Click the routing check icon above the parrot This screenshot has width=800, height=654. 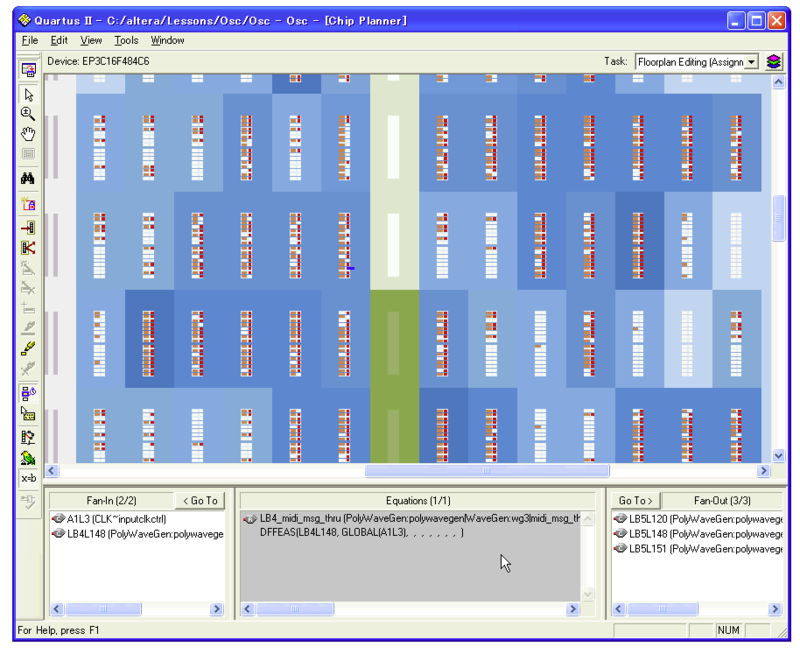(28, 437)
